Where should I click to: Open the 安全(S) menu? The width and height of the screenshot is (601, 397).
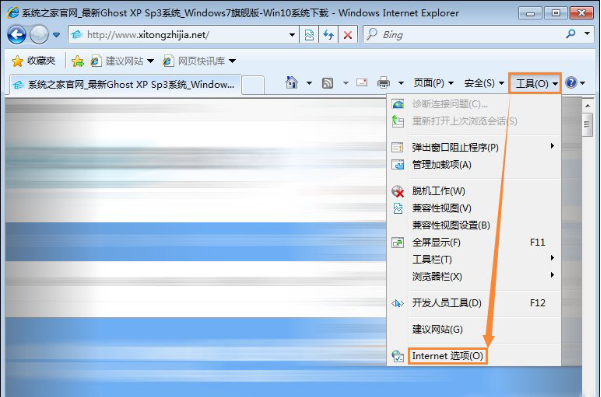[484, 83]
